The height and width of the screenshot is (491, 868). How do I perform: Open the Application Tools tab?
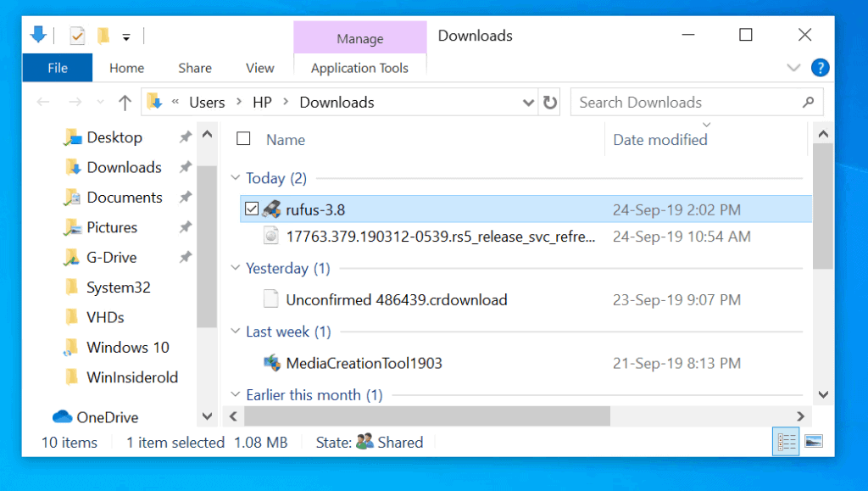(359, 68)
